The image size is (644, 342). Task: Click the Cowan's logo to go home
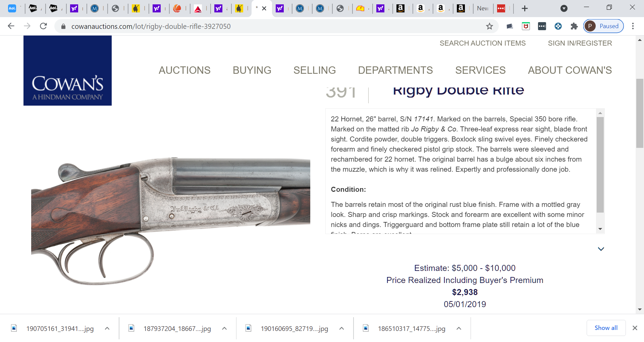67,71
